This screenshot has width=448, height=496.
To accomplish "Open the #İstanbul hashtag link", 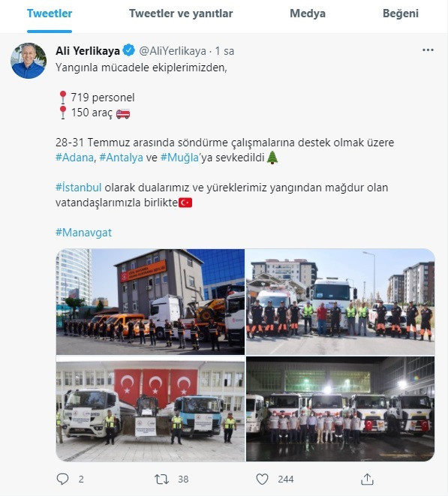I will (79, 188).
